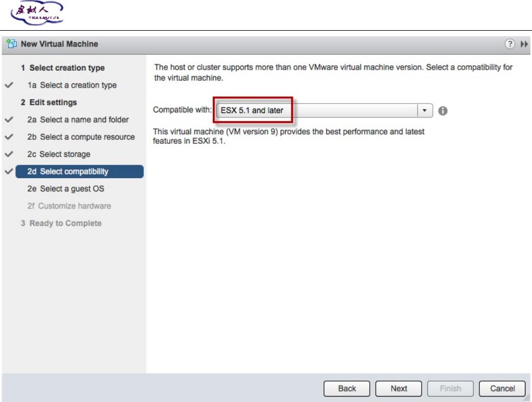This screenshot has height=402, width=532.
Task: Go to step 2b Select a compute resource
Action: click(x=81, y=137)
